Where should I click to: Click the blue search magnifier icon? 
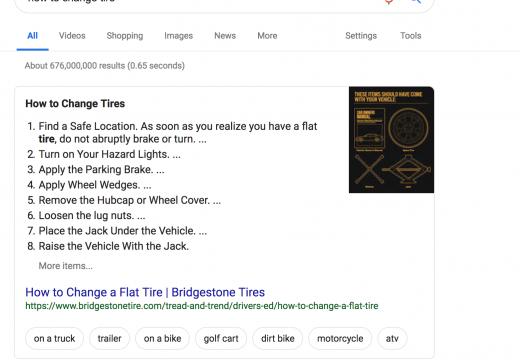tap(416, 1)
